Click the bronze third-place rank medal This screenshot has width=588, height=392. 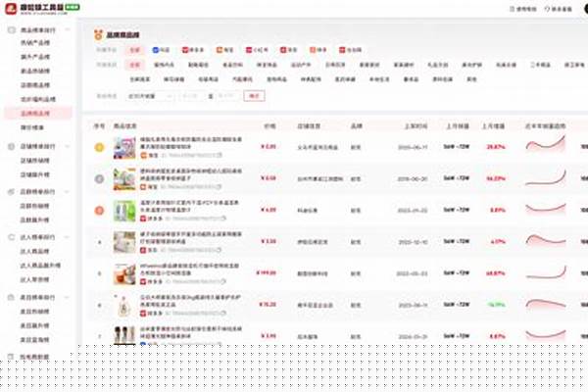98,210
